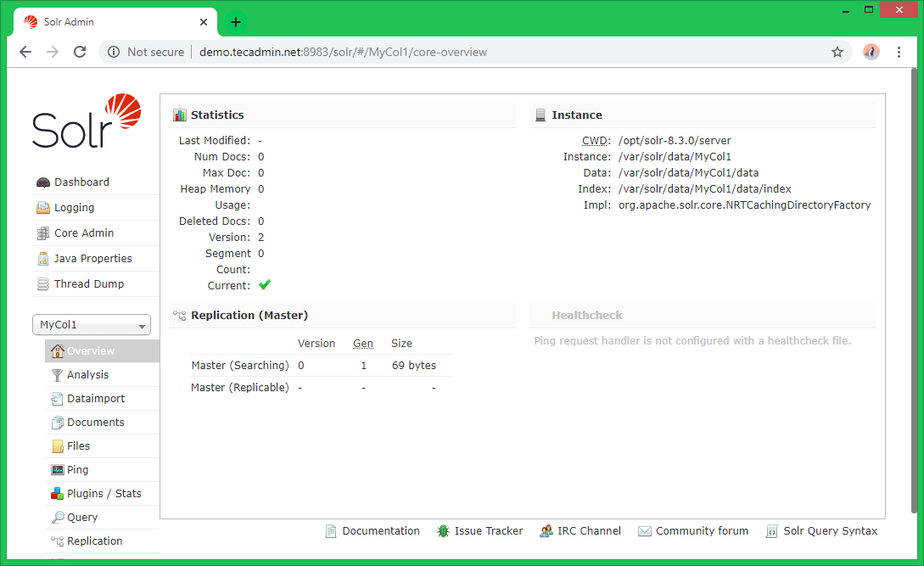Click the Issue Tracker bug icon
The height and width of the screenshot is (566, 924).
(x=443, y=531)
